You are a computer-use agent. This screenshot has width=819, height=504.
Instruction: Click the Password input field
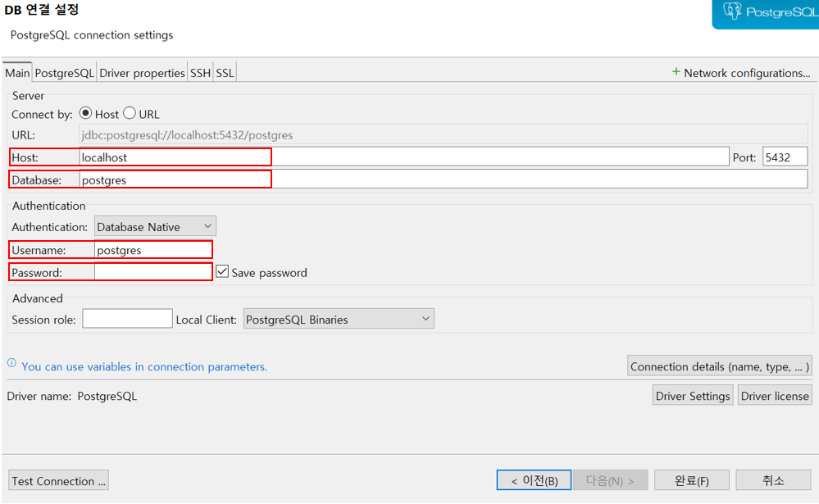pyautogui.click(x=153, y=272)
